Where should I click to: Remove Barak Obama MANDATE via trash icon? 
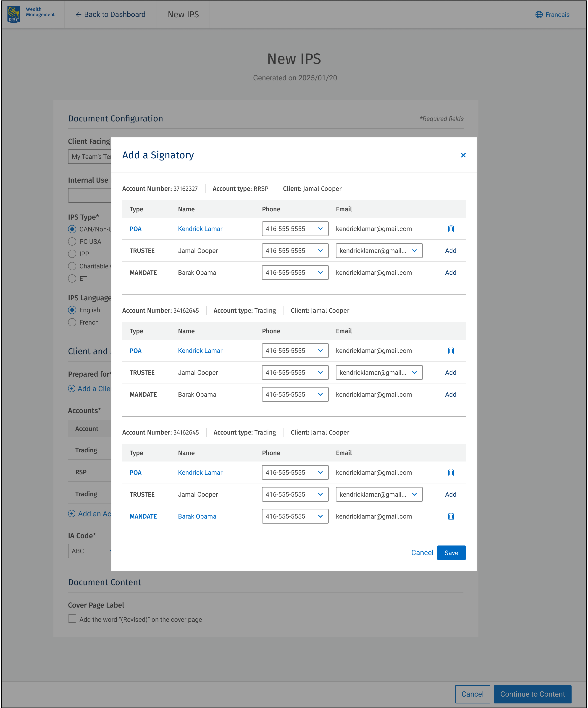tap(451, 516)
